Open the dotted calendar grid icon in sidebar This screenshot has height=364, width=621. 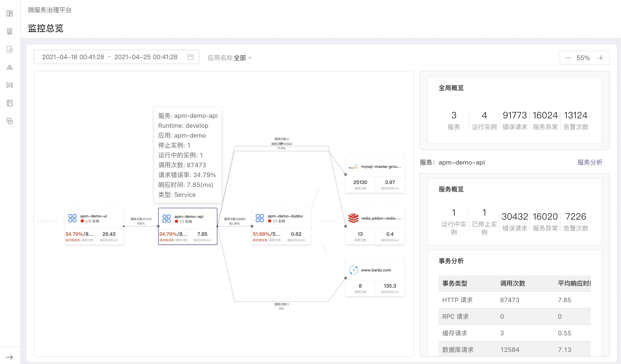[10, 85]
